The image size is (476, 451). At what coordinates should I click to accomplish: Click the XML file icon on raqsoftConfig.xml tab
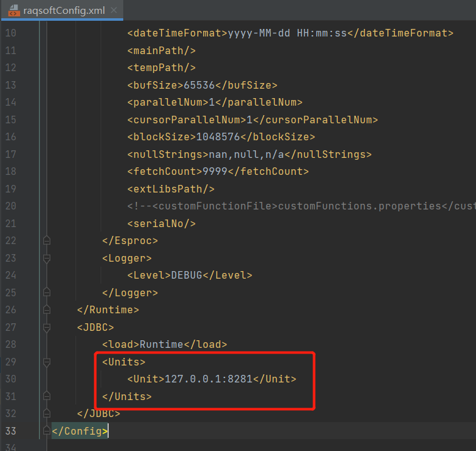[x=13, y=11]
